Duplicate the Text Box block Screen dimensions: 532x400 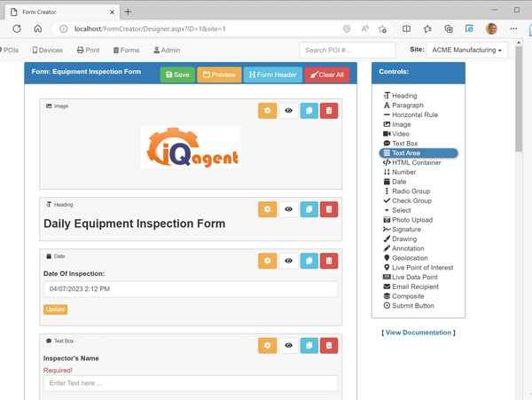coord(309,345)
